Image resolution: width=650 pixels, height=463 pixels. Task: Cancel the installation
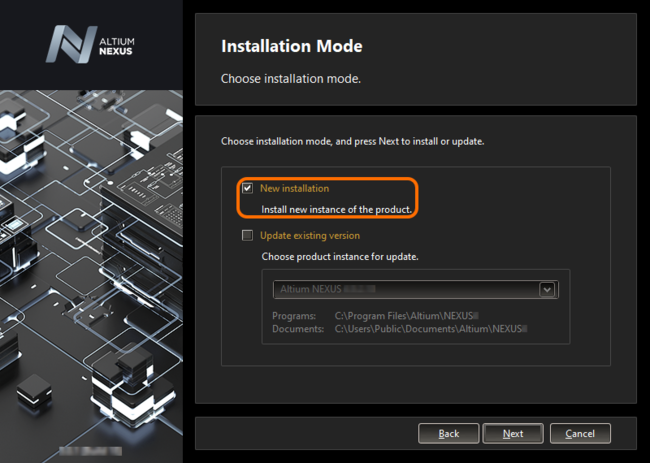pos(580,434)
